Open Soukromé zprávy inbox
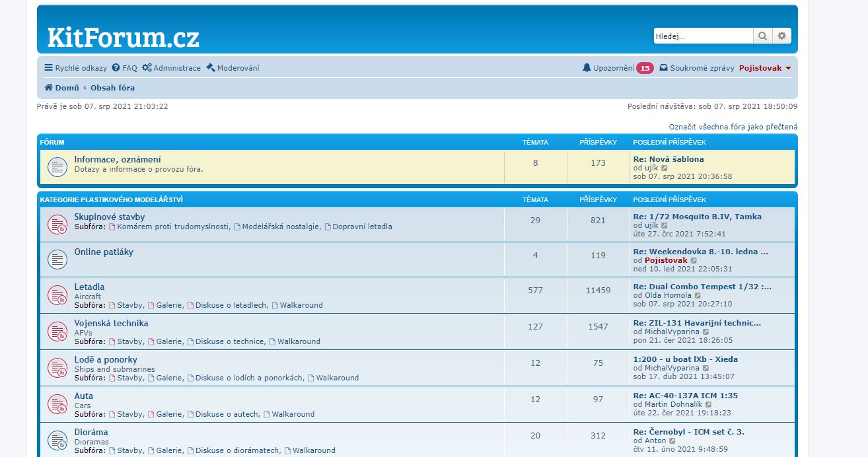 click(x=697, y=68)
